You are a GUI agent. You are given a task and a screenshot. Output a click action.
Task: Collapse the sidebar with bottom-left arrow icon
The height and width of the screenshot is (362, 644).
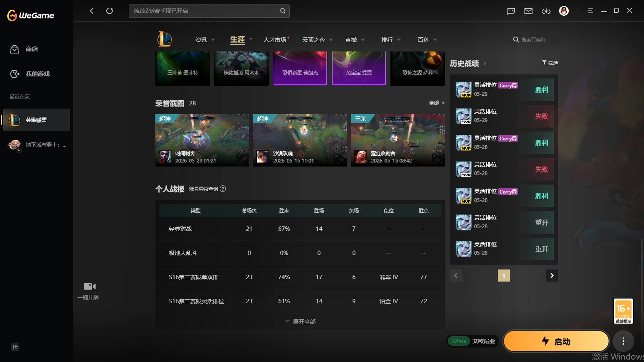[x=15, y=347]
